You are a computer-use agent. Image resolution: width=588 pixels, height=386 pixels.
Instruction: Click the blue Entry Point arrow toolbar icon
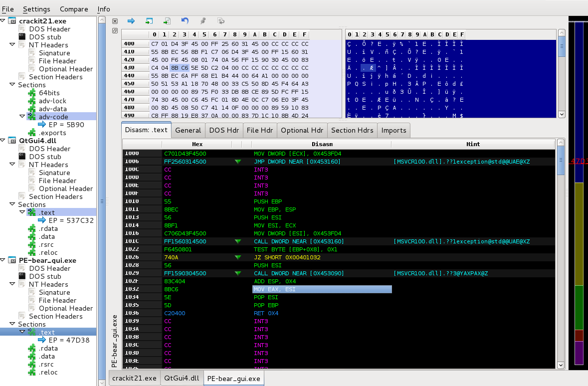point(131,21)
